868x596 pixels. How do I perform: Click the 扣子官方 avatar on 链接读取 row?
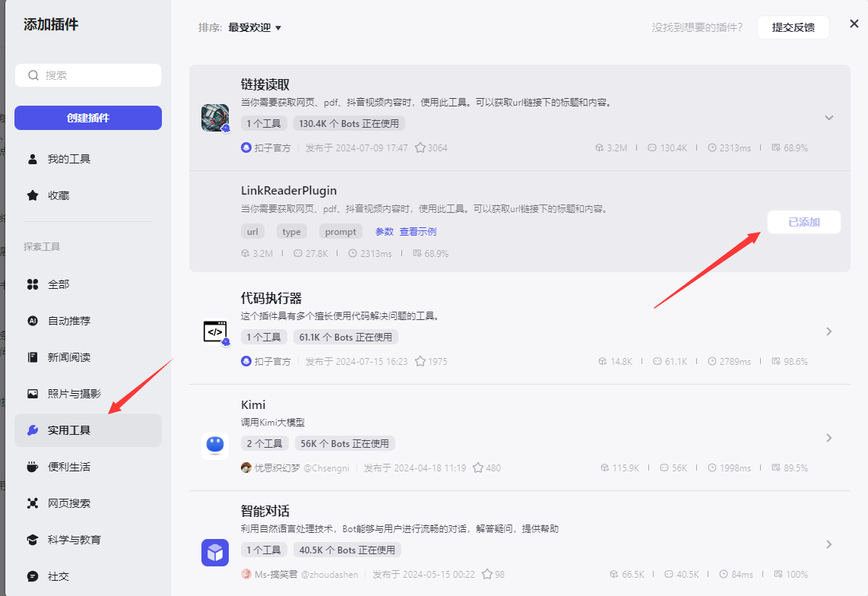[x=246, y=148]
